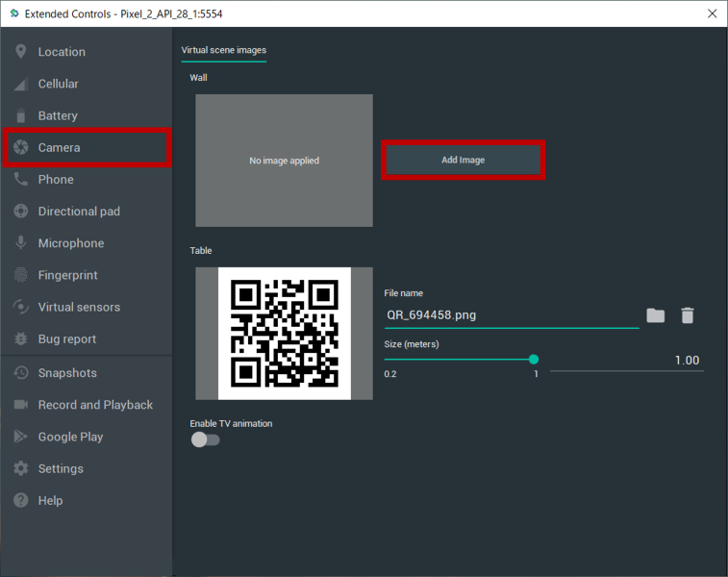The image size is (728, 577).
Task: Click the Record and Playback camcorder icon
Action: point(20,405)
